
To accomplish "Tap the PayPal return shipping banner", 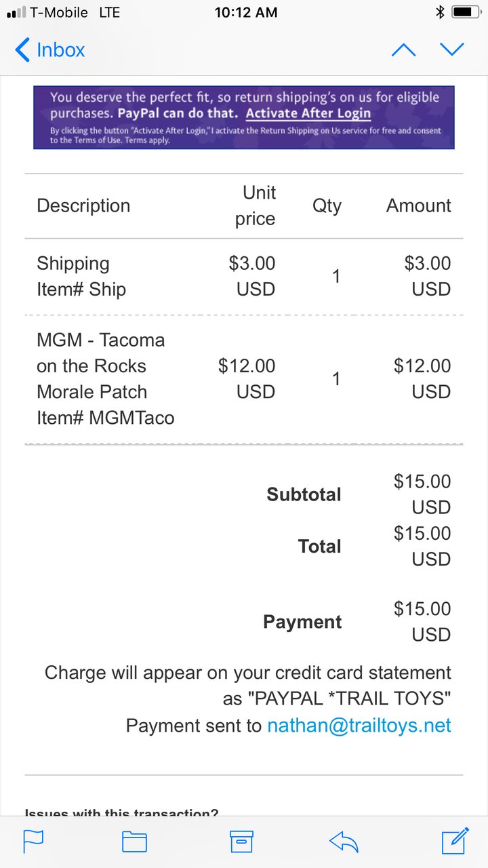I will pyautogui.click(x=244, y=117).
